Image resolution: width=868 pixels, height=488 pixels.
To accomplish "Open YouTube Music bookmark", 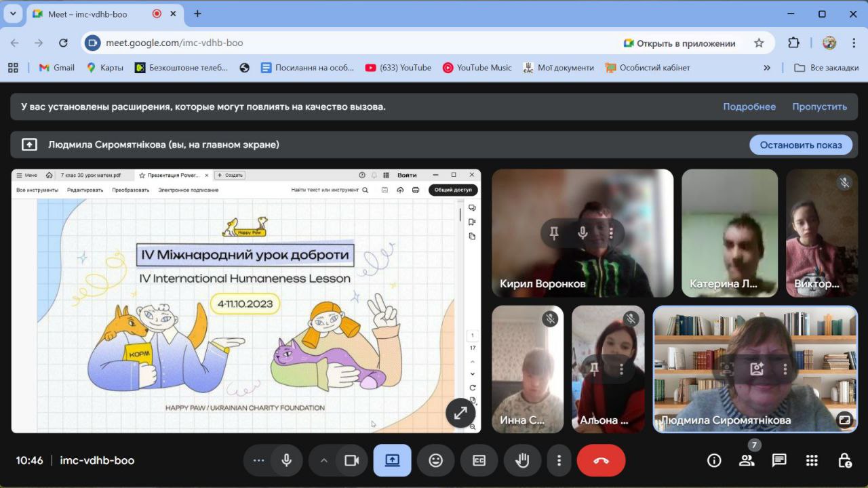I will pos(477,68).
